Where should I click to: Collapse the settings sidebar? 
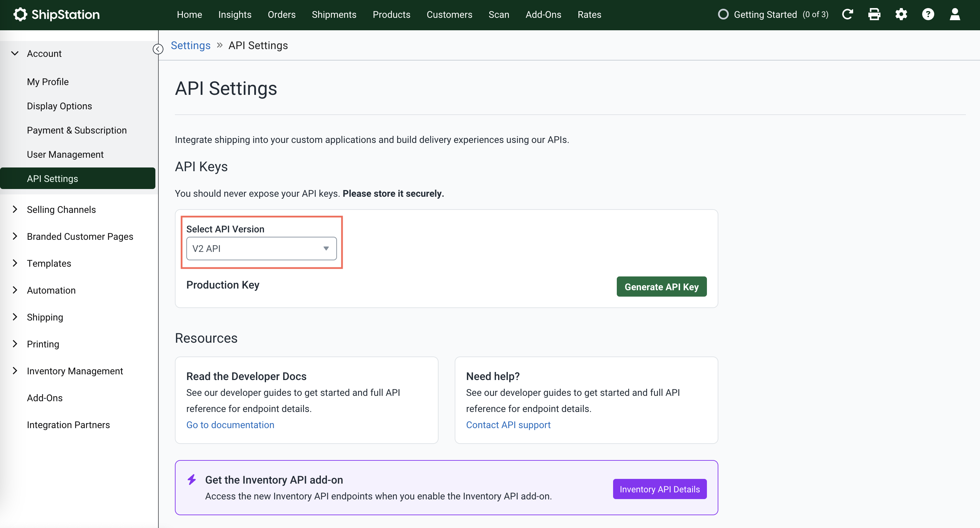pos(157,49)
